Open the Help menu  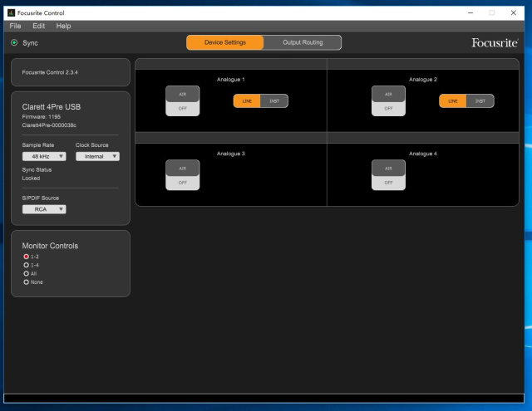(x=63, y=26)
